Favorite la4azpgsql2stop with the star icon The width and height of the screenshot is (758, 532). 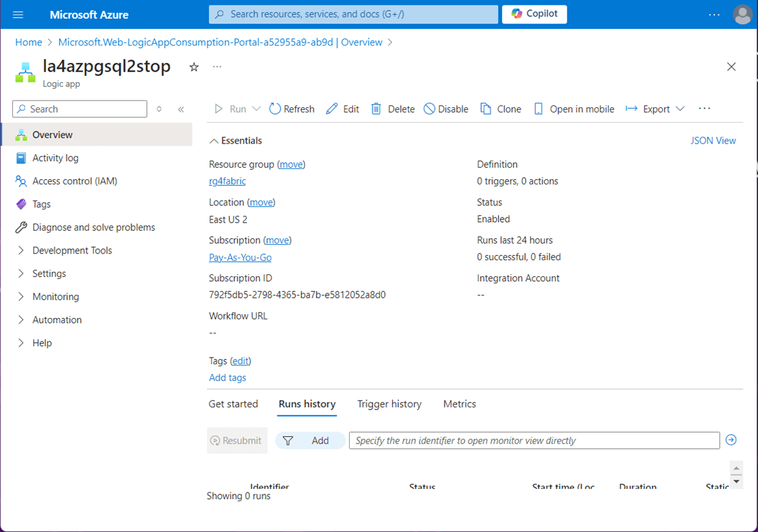click(x=194, y=66)
